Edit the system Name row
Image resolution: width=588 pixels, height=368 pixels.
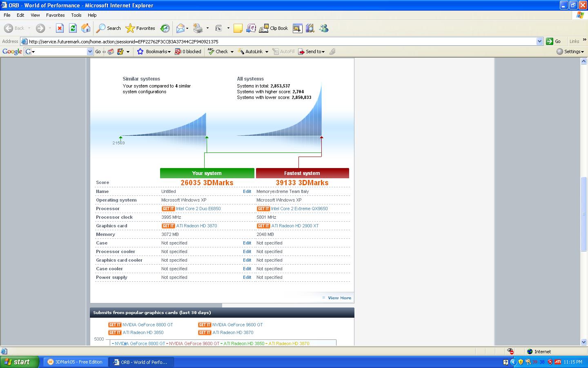[x=247, y=191]
